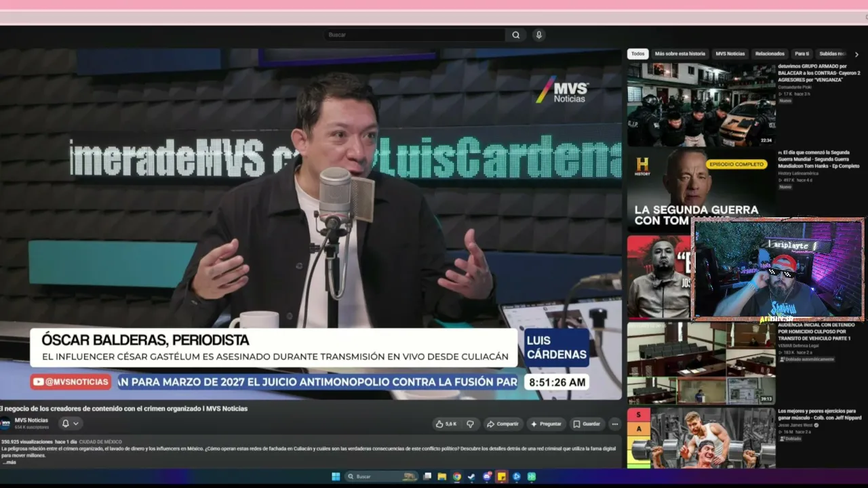868x488 pixels.
Task: Open the VEMAR Defensa Legal channel link
Action: (x=799, y=346)
